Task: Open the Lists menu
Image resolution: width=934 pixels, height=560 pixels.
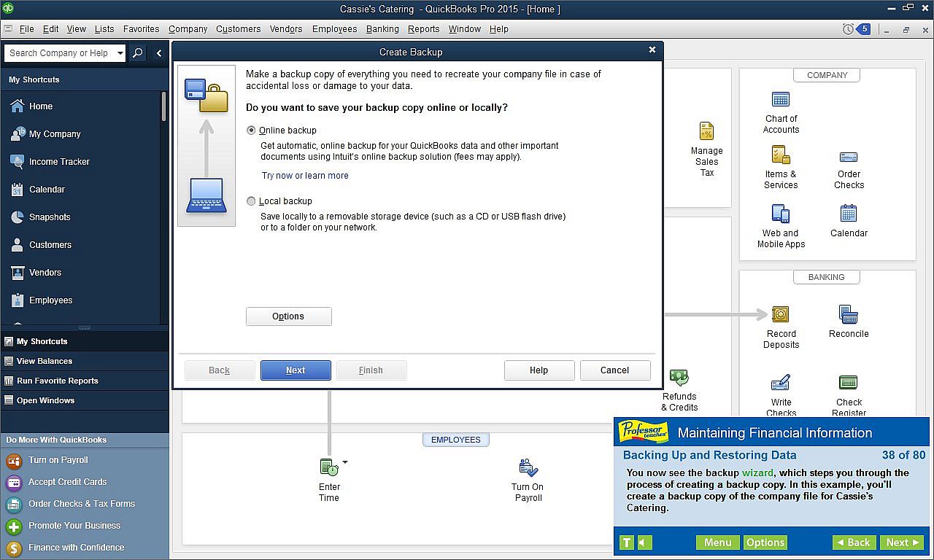Action: 104,29
